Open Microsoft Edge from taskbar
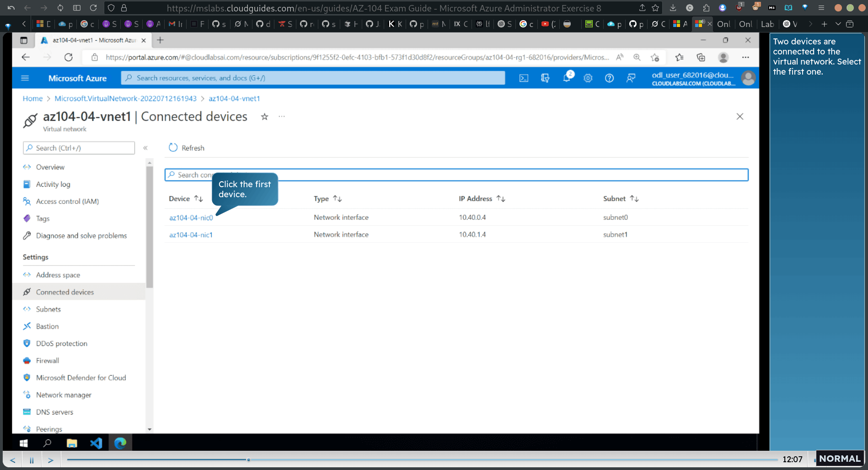Viewport: 868px width, 470px height. click(x=120, y=443)
